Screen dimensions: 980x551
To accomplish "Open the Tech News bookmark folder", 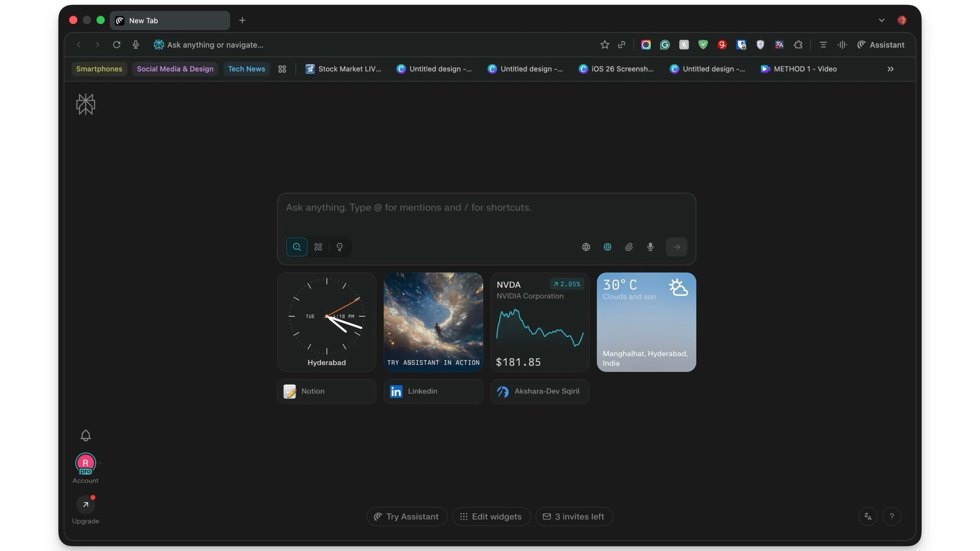I will tap(247, 69).
